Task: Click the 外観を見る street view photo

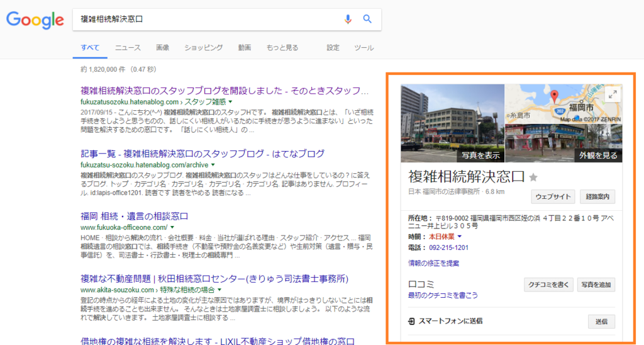Action: coord(563,143)
